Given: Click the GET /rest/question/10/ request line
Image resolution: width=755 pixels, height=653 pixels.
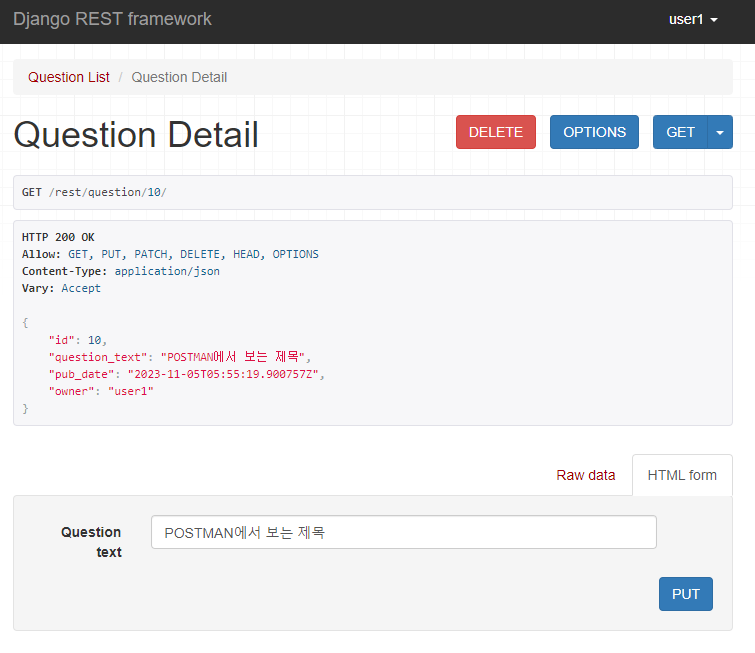Looking at the screenshot, I should click(x=94, y=193).
